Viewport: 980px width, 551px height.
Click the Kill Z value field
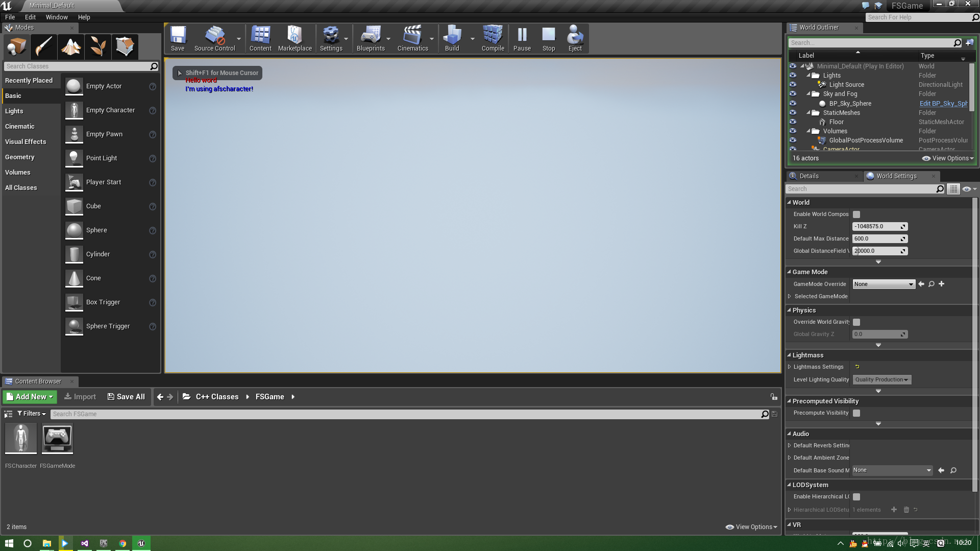[x=879, y=227]
